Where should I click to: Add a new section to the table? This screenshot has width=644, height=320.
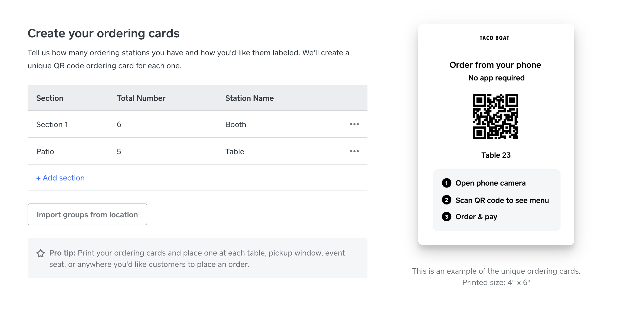[60, 178]
